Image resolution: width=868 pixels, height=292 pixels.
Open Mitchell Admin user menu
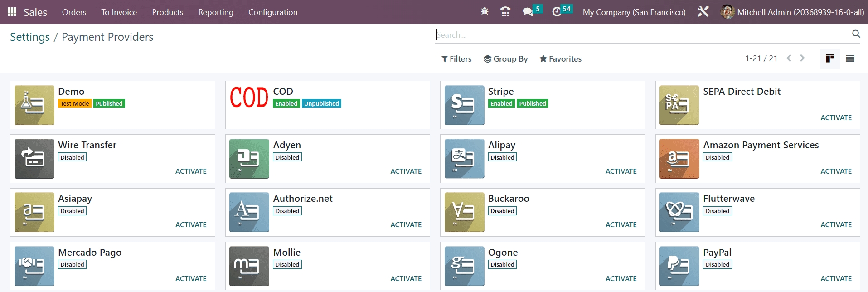pos(792,12)
